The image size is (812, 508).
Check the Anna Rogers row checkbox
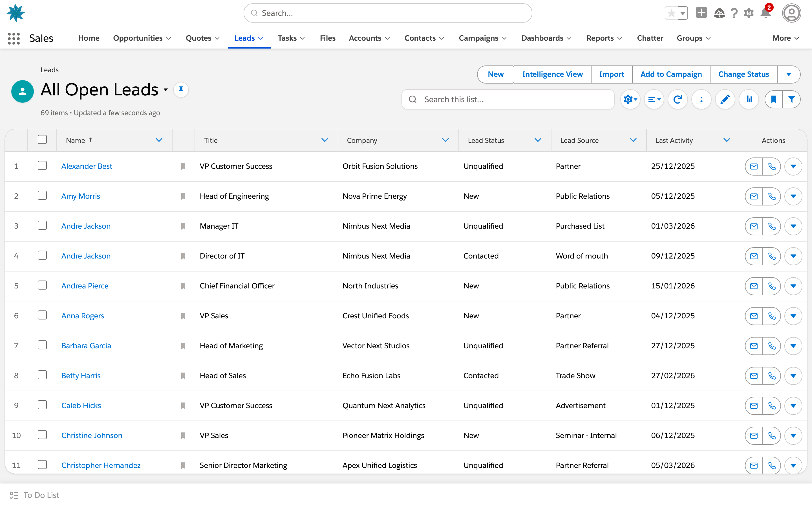click(42, 315)
